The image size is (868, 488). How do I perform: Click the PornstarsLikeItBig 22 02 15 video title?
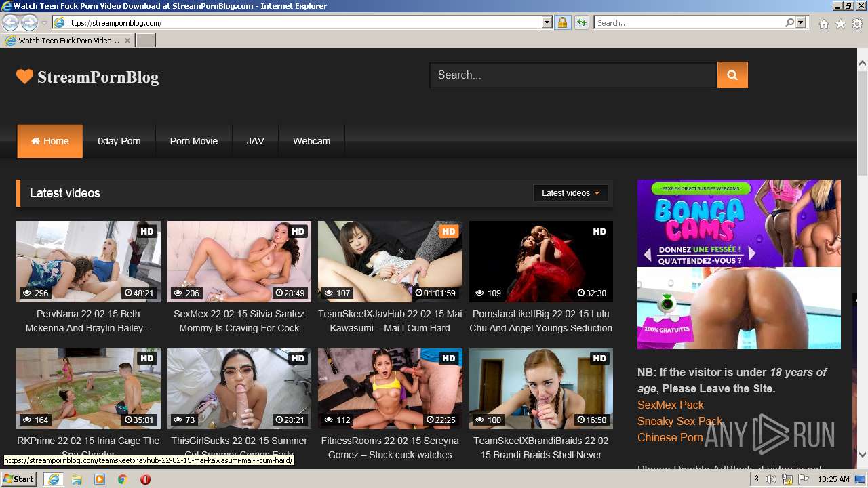(x=541, y=321)
